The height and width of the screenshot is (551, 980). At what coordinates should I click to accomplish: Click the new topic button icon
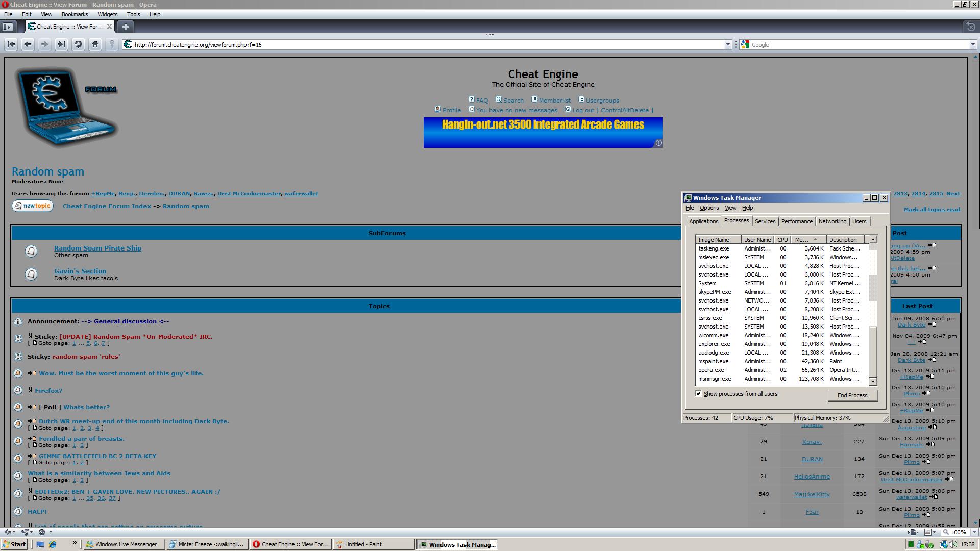pyautogui.click(x=33, y=206)
